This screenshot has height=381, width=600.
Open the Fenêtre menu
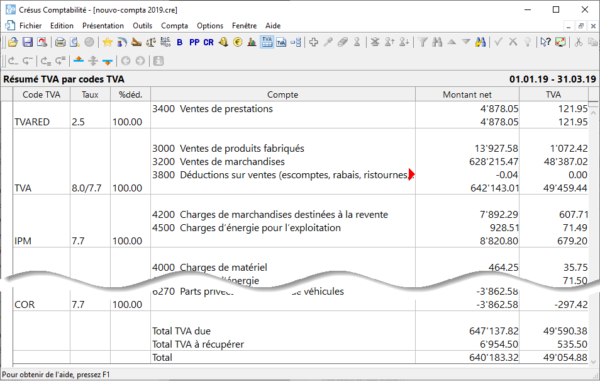[x=244, y=26]
